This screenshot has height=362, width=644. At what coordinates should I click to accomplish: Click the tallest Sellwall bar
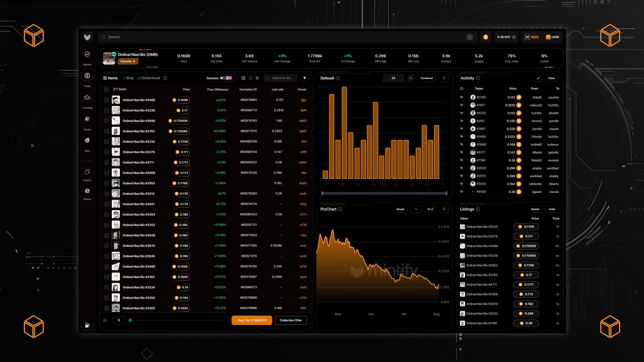click(344, 133)
